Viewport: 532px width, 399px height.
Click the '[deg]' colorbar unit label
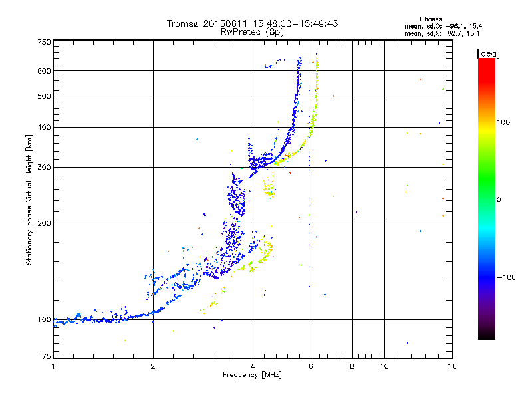click(x=488, y=53)
